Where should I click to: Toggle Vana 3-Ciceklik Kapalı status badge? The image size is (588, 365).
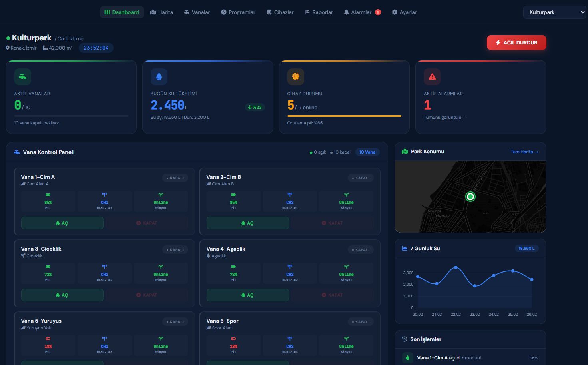tap(175, 250)
